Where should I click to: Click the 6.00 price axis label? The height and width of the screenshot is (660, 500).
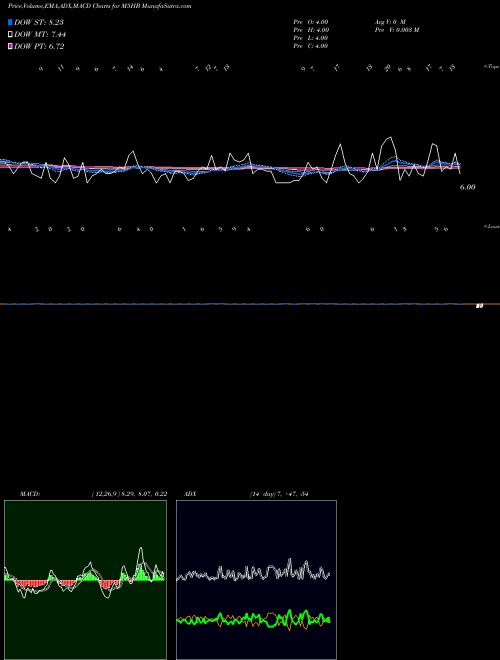467,187
